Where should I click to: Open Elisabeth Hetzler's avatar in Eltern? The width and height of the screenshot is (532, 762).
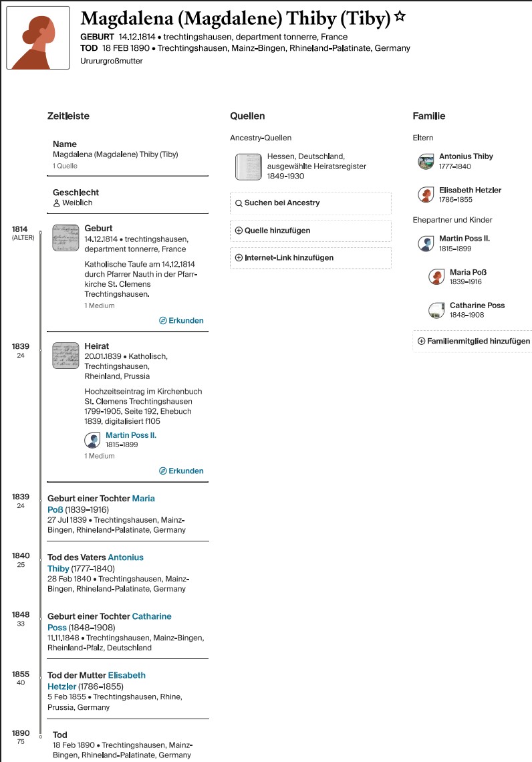[x=426, y=195]
